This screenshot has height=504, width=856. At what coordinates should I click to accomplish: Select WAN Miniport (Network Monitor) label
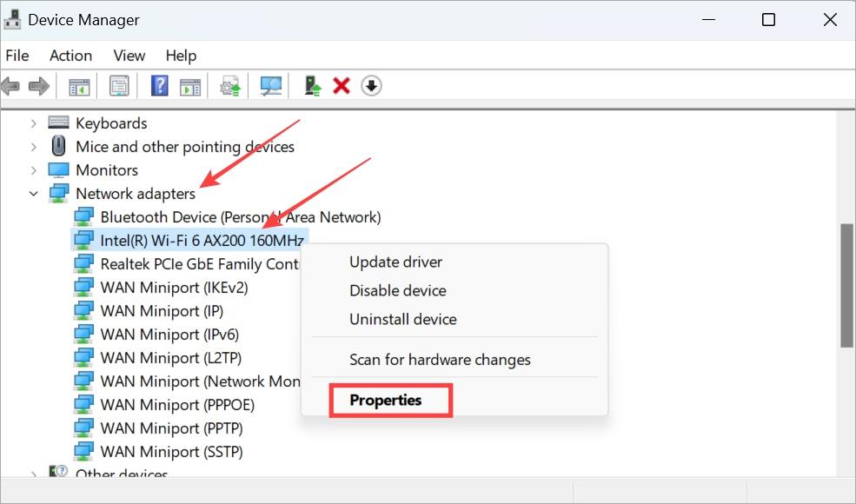pos(201,381)
